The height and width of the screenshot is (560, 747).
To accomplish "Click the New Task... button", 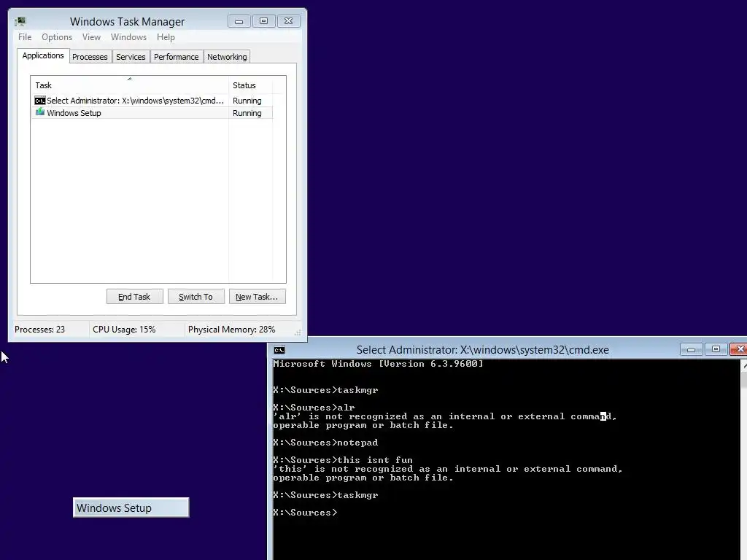I will [x=257, y=297].
